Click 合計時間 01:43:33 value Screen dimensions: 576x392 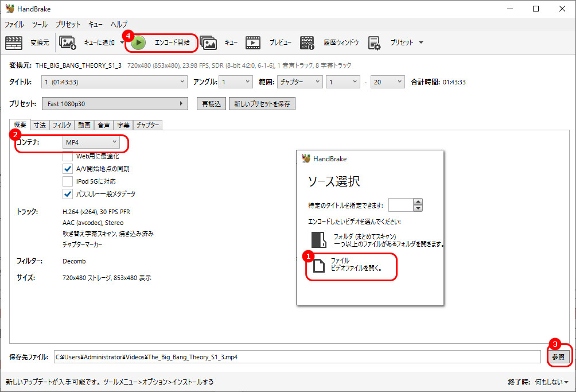click(454, 82)
